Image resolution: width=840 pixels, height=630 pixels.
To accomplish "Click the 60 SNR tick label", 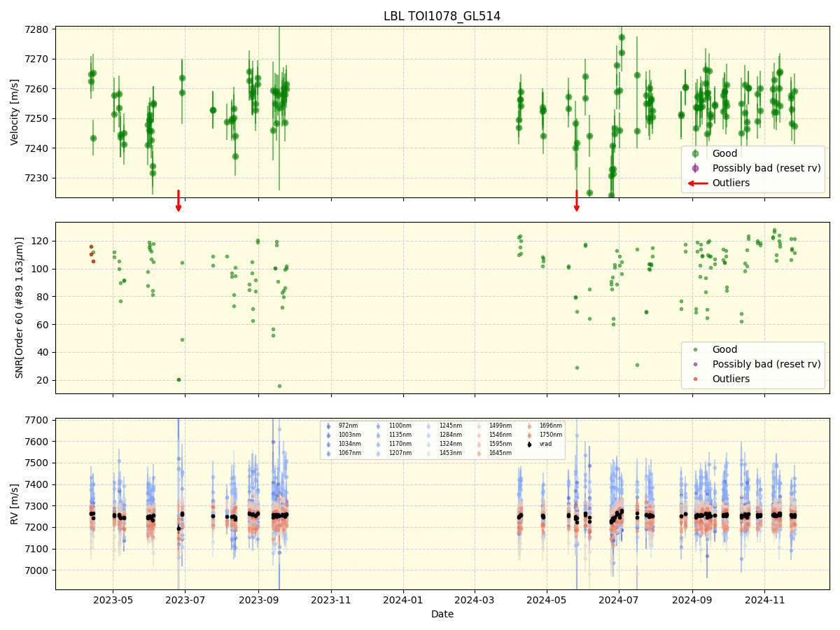I will pyautogui.click(x=44, y=325).
